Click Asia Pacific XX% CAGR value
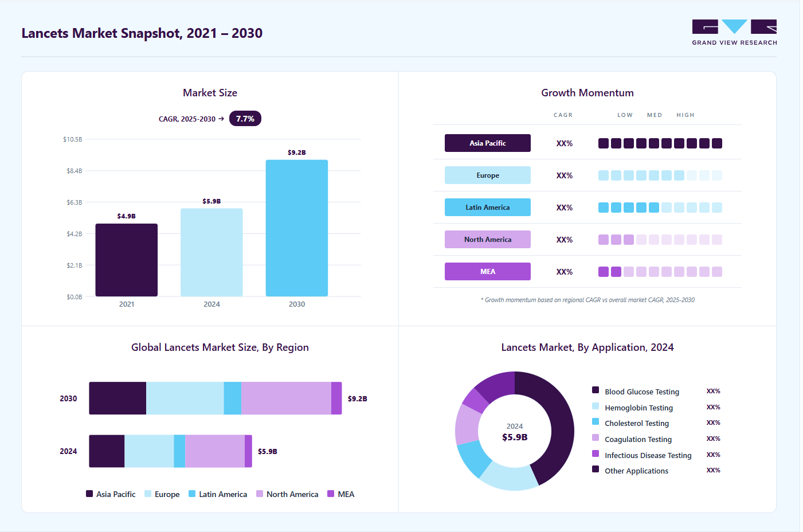The width and height of the screenshot is (803, 532). tap(565, 143)
